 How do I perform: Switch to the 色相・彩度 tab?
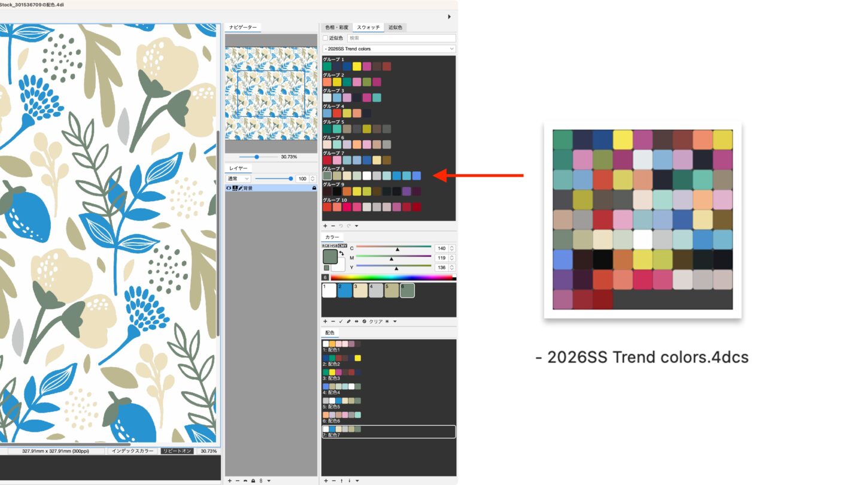click(x=336, y=28)
